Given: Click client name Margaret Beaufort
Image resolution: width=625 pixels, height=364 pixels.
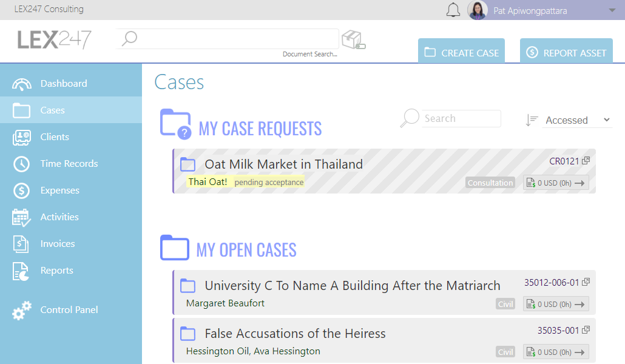Looking at the screenshot, I should (225, 303).
